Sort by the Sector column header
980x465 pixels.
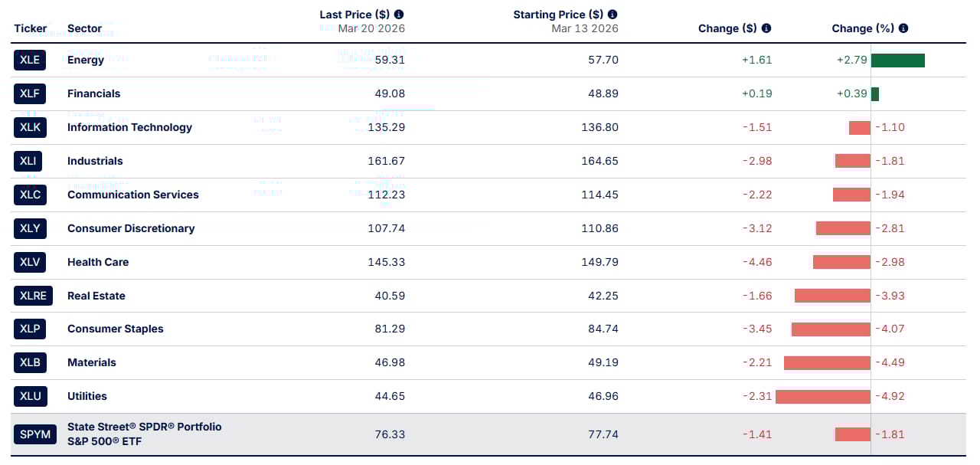click(84, 28)
